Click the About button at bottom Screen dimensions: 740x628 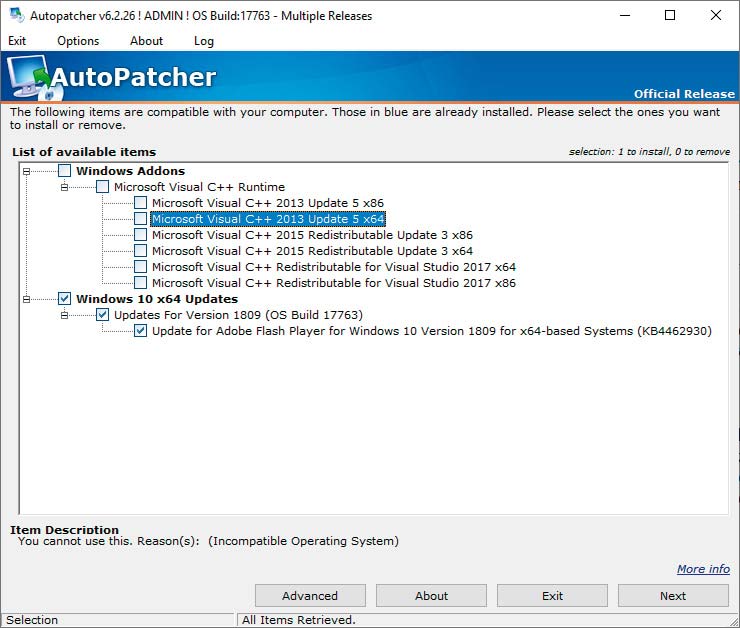[431, 596]
